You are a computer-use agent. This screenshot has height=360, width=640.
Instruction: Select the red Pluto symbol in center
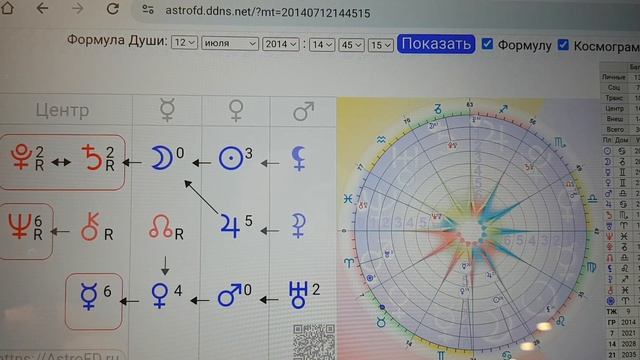click(22, 157)
